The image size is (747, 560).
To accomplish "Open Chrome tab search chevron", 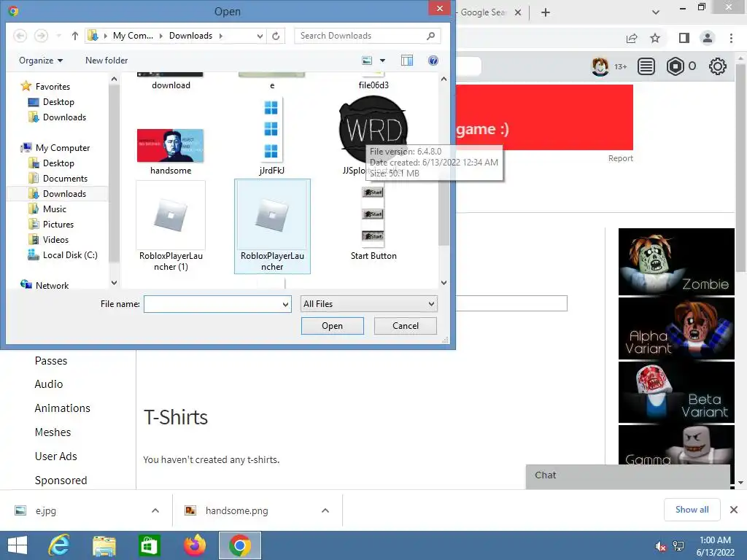I will click(656, 12).
